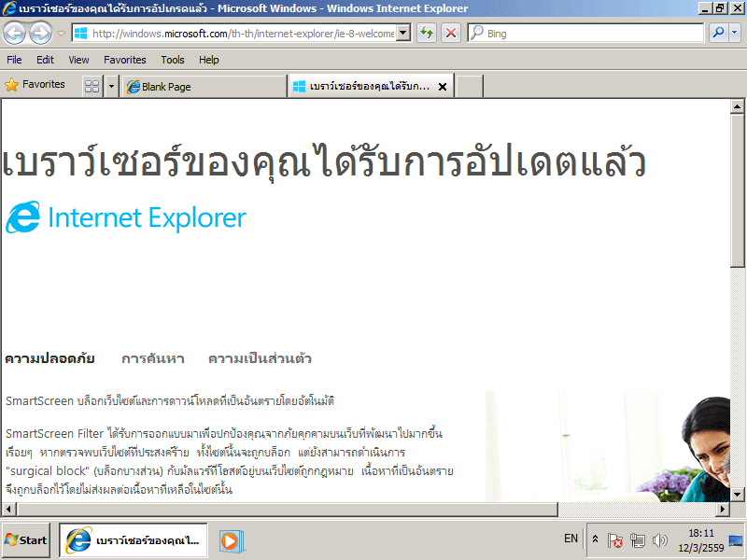Open the File menu

click(x=14, y=60)
